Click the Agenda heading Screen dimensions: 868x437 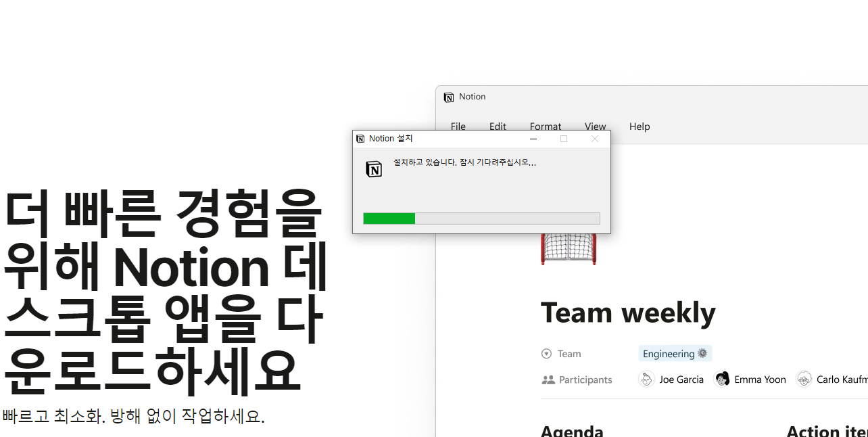point(572,430)
